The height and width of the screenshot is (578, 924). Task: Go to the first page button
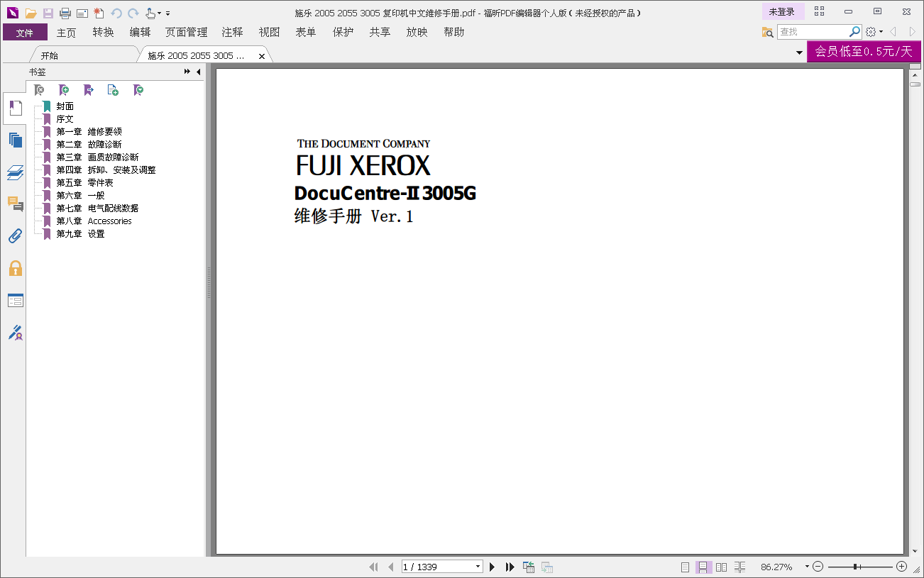click(x=374, y=567)
